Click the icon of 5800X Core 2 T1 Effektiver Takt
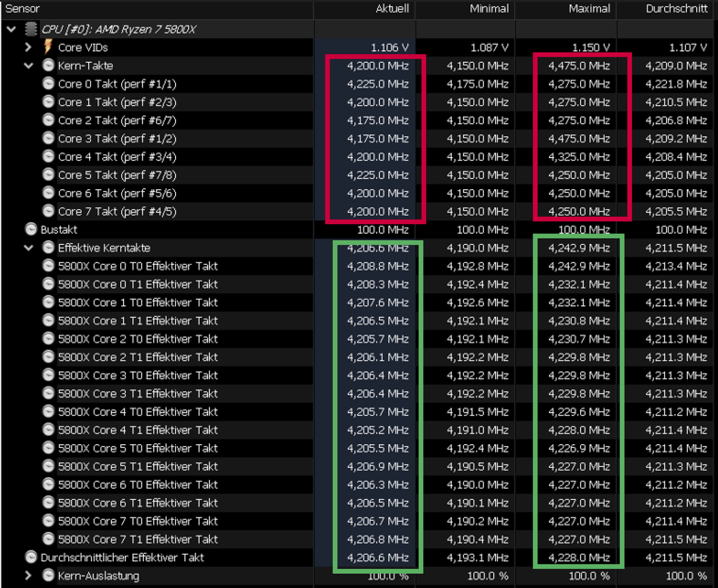This screenshot has height=588, width=718. [x=48, y=357]
